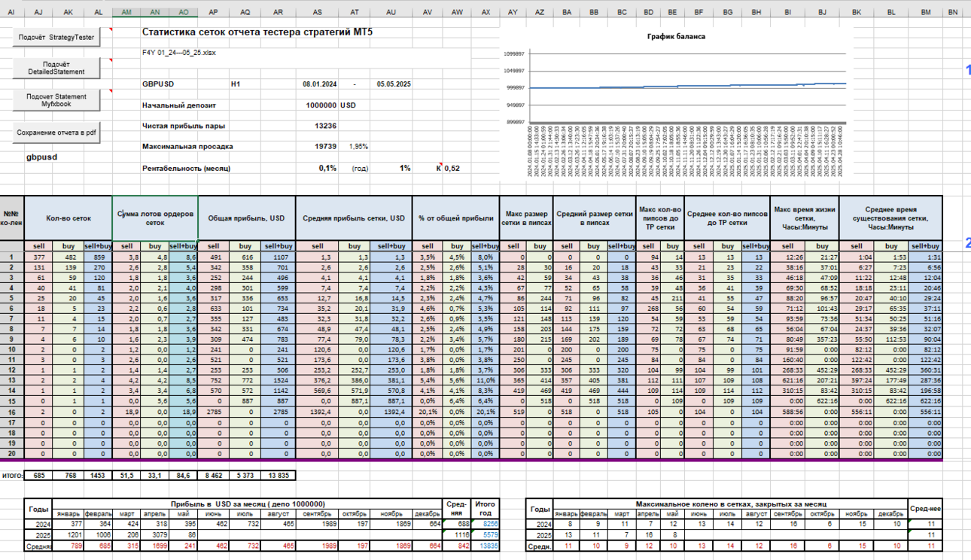Save report with Сохранение отчета в pdf
This screenshot has width=971, height=560.
click(x=57, y=132)
